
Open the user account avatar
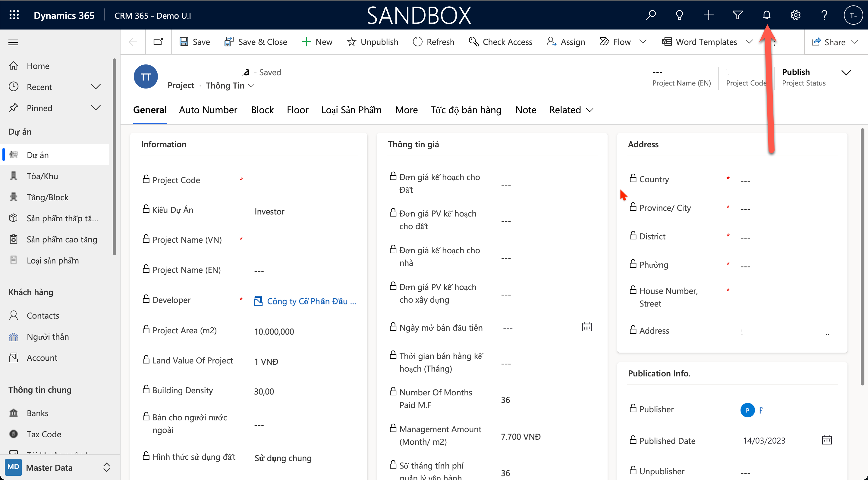853,15
